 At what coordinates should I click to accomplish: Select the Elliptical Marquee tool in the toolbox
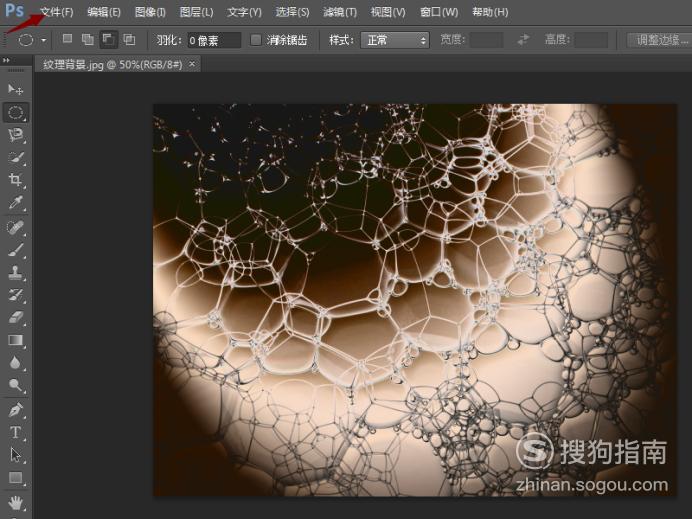(16, 113)
